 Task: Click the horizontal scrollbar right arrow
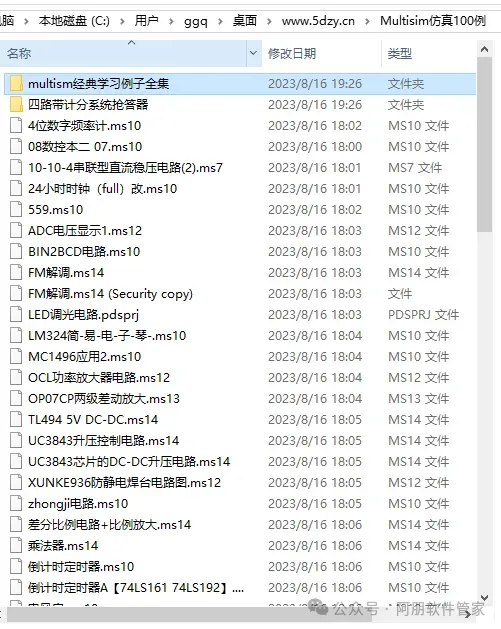(x=468, y=615)
